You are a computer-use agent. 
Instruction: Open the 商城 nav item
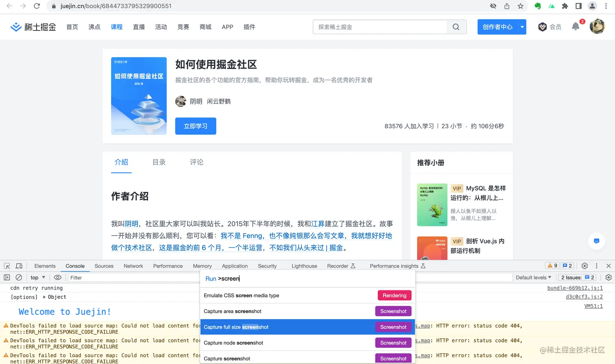coord(205,27)
